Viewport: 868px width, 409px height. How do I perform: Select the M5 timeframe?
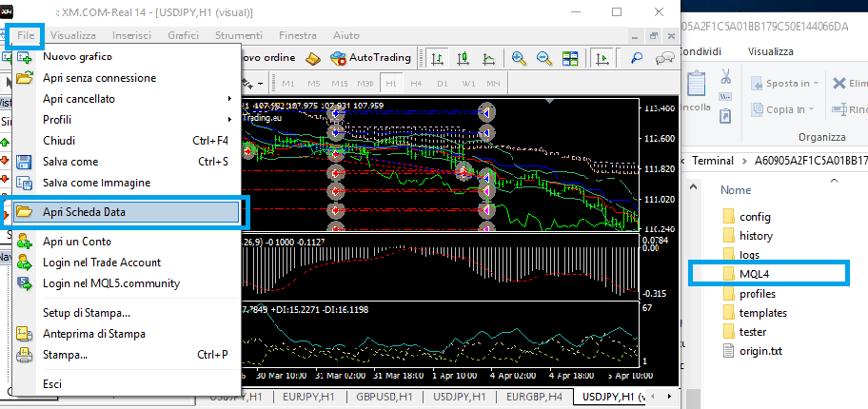point(314,84)
